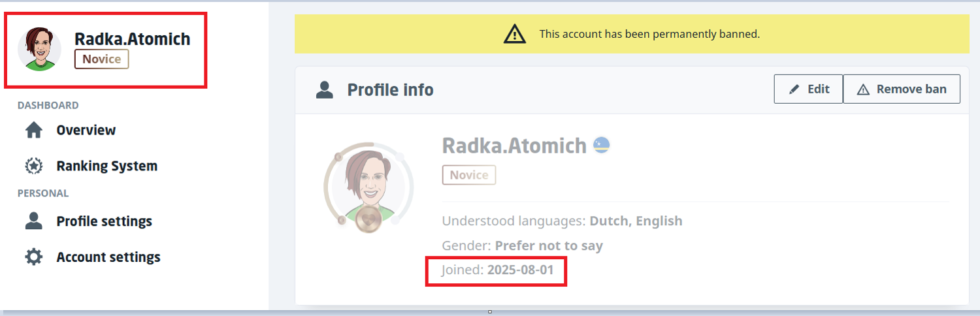Click the small avatar in the sidebar header
980x316 pixels.
point(40,50)
